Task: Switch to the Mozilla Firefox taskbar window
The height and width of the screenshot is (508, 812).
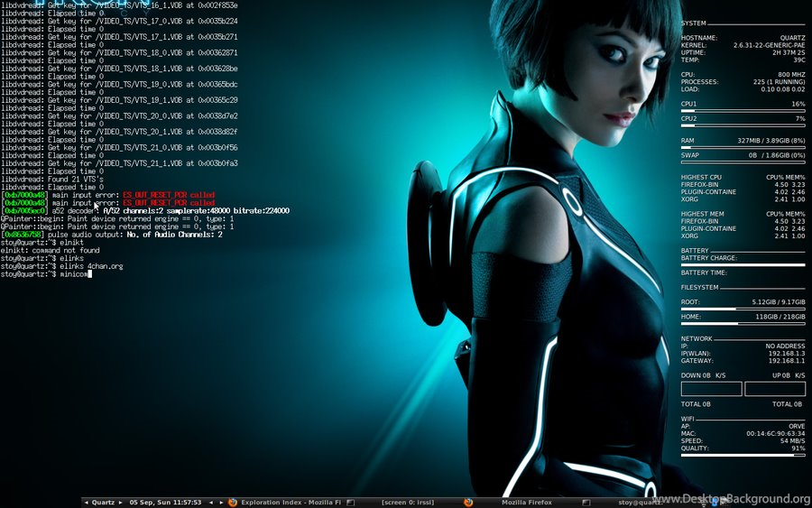Action: click(527, 503)
